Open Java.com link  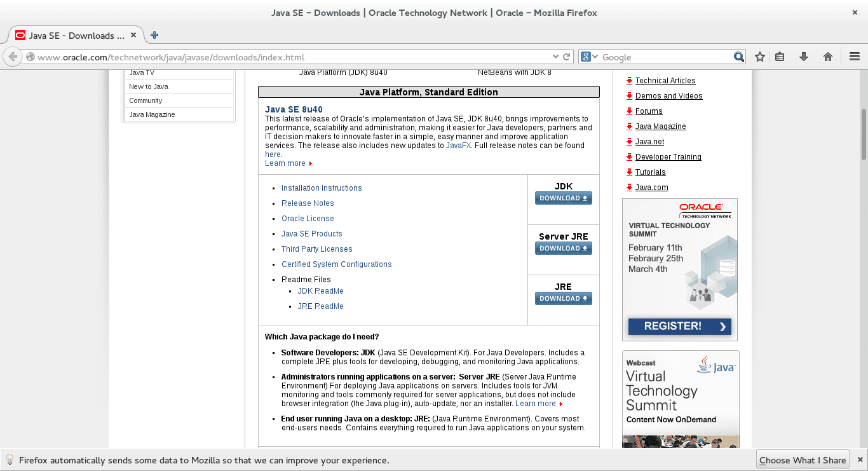[652, 188]
